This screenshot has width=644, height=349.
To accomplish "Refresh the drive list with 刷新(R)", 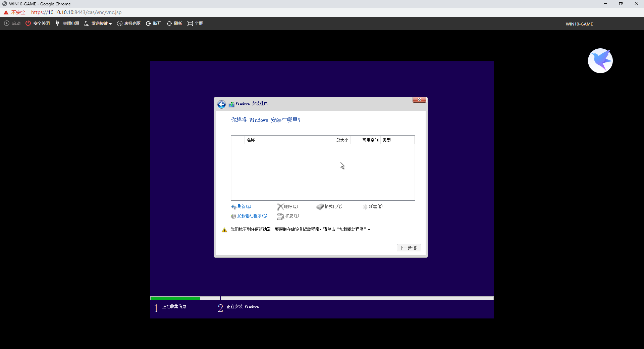I will pyautogui.click(x=241, y=207).
